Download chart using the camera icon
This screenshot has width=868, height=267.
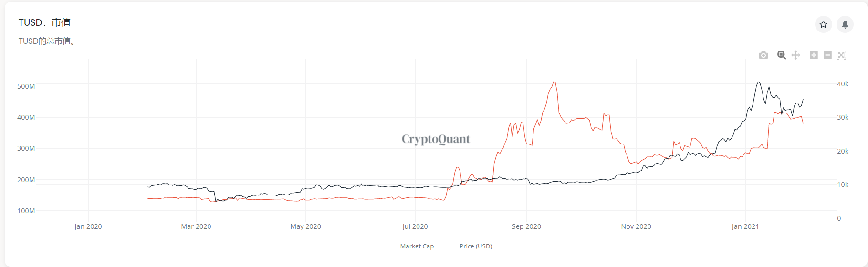coord(763,55)
